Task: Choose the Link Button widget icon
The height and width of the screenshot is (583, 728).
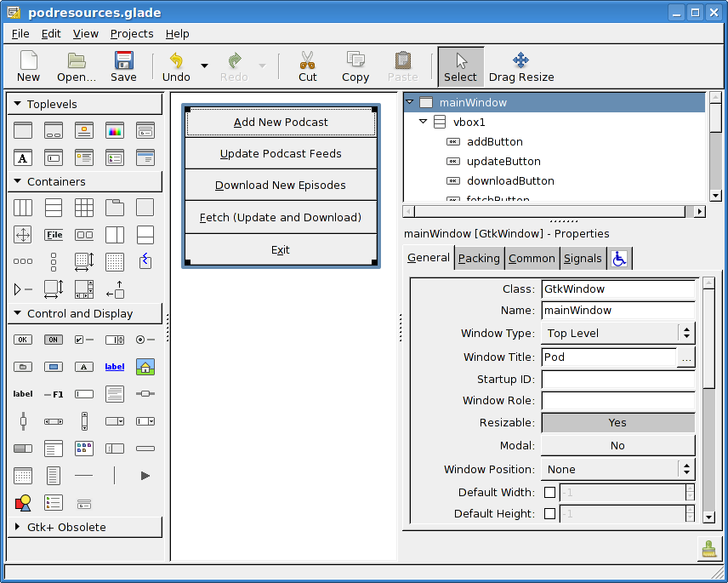Action: 115,367
